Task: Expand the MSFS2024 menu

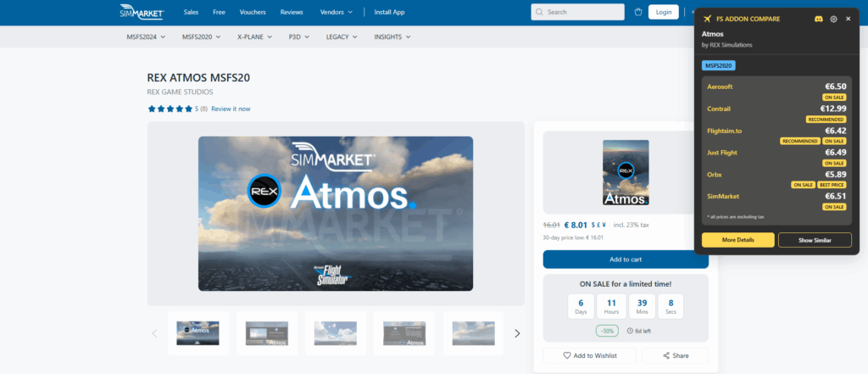Action: point(146,37)
